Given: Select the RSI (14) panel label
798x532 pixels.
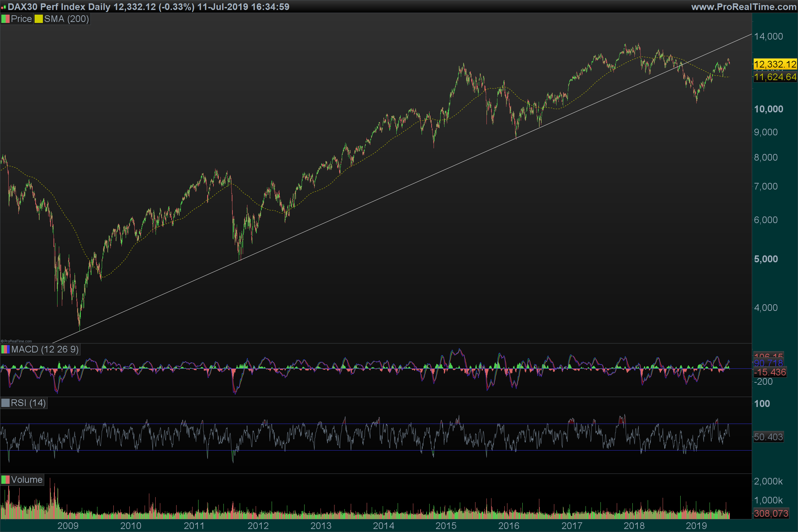Looking at the screenshot, I should click(x=28, y=403).
